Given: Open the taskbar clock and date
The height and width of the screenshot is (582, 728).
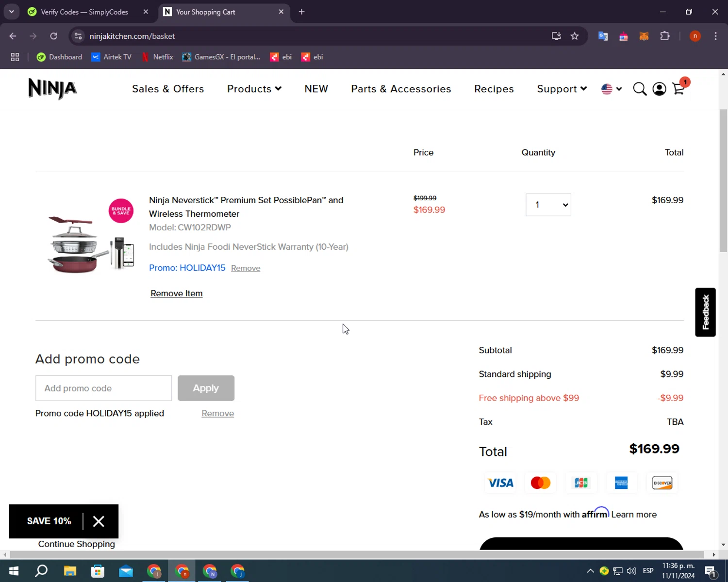Looking at the screenshot, I should pyautogui.click(x=678, y=571).
